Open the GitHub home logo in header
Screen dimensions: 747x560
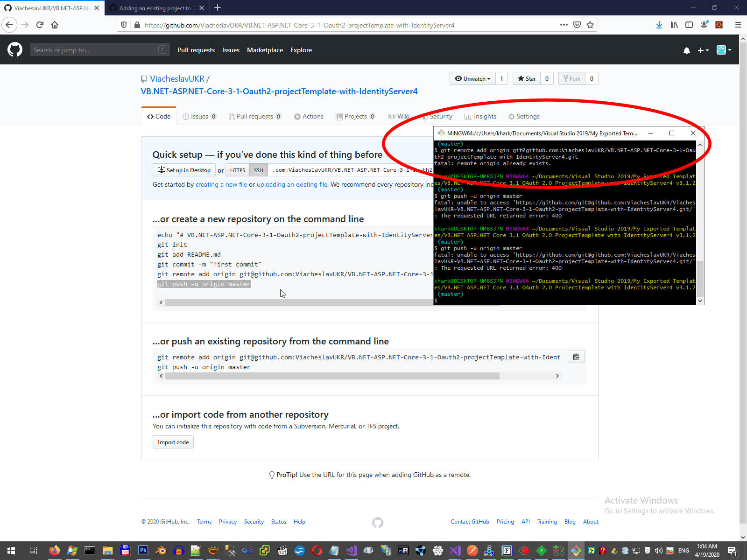click(x=15, y=49)
